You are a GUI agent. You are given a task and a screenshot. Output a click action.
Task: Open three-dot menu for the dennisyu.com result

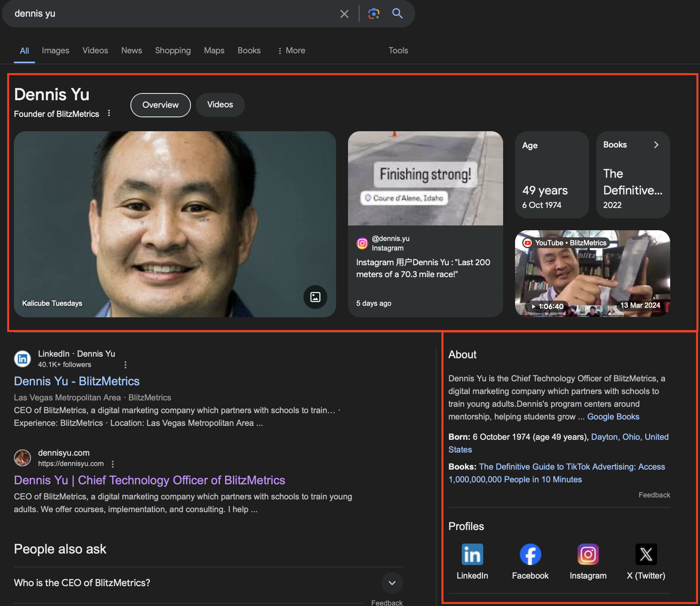(113, 464)
